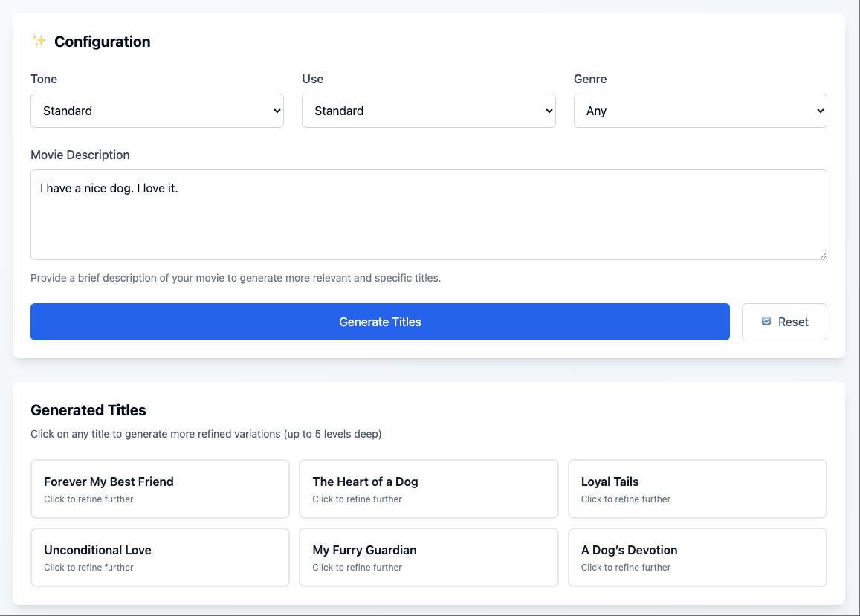
Task: Open the Tone dropdown
Action: coord(157,111)
